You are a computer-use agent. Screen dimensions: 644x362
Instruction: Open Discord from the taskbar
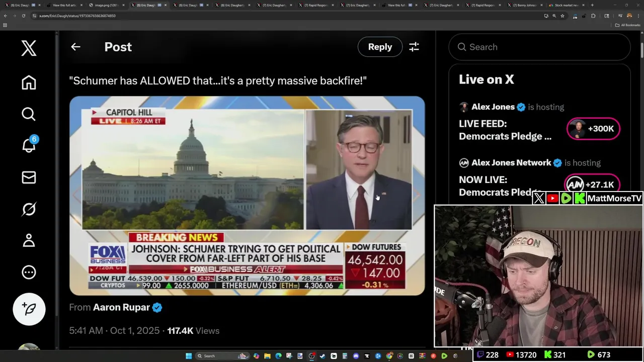[356, 356]
